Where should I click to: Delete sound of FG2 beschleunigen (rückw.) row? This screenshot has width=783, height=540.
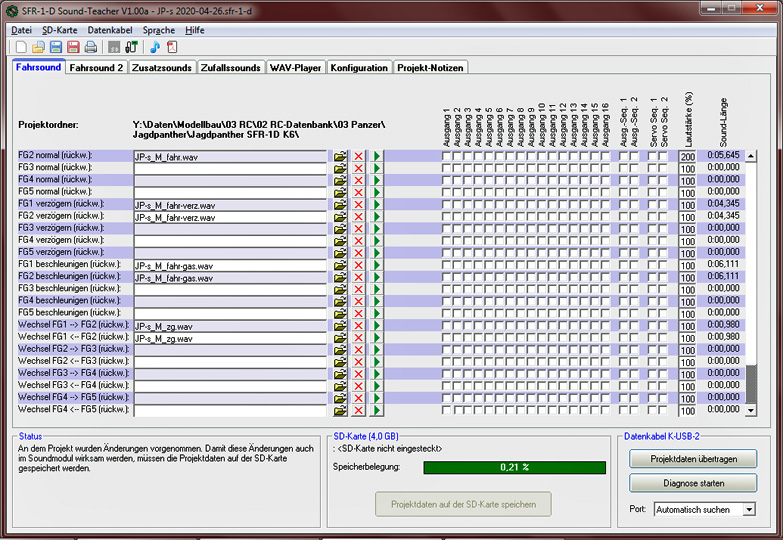[x=358, y=277]
